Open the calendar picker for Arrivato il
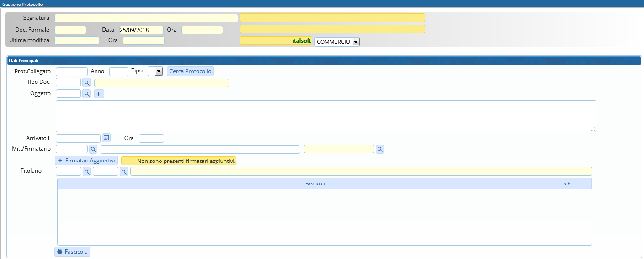This screenshot has width=644, height=259. [106, 138]
